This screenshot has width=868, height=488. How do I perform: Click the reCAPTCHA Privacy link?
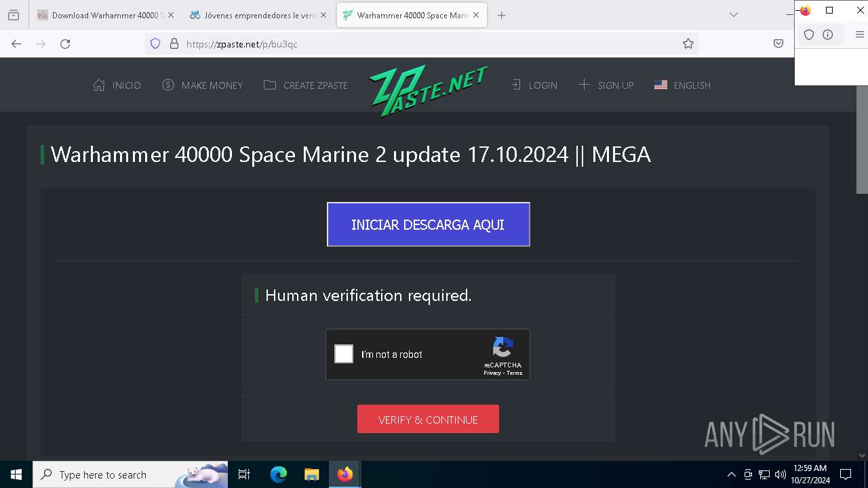(x=492, y=373)
